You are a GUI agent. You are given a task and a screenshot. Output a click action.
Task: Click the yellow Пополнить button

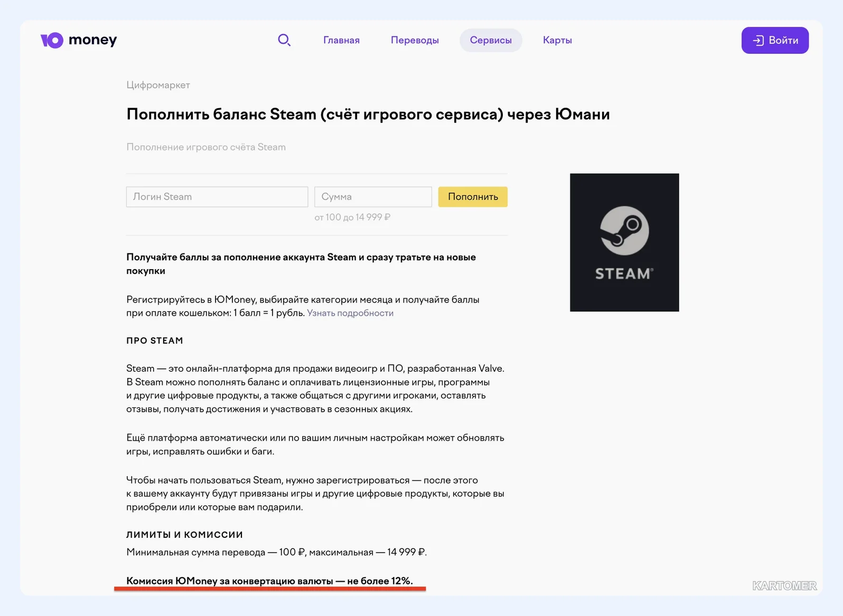pos(473,197)
